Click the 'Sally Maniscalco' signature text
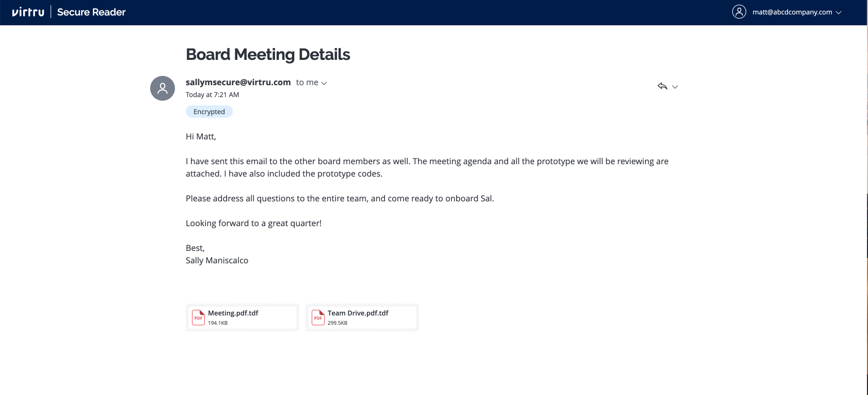This screenshot has height=395, width=868. coord(217,260)
